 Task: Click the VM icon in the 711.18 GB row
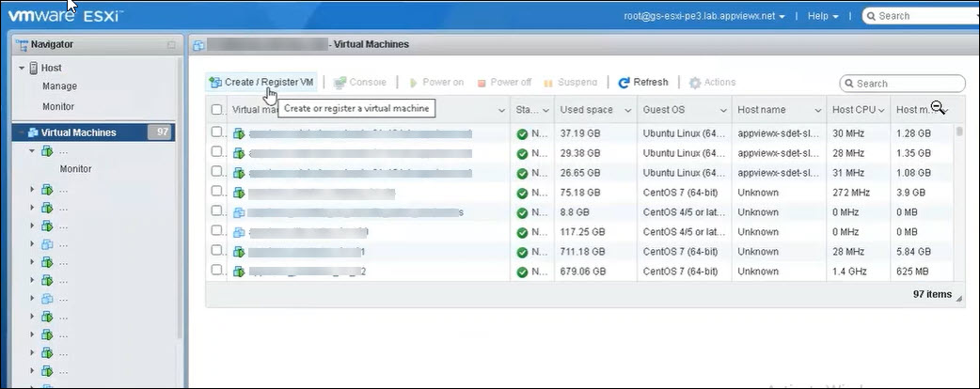pos(239,252)
